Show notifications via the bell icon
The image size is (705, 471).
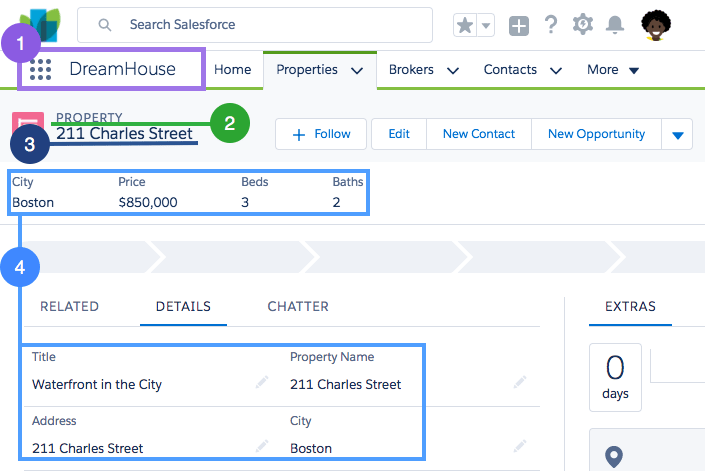(615, 25)
